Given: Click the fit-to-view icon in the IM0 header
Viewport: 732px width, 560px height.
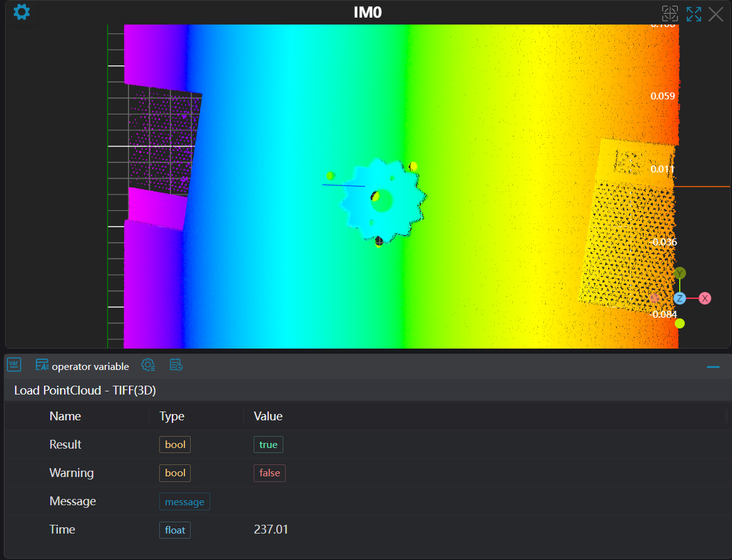Looking at the screenshot, I should pyautogui.click(x=670, y=14).
